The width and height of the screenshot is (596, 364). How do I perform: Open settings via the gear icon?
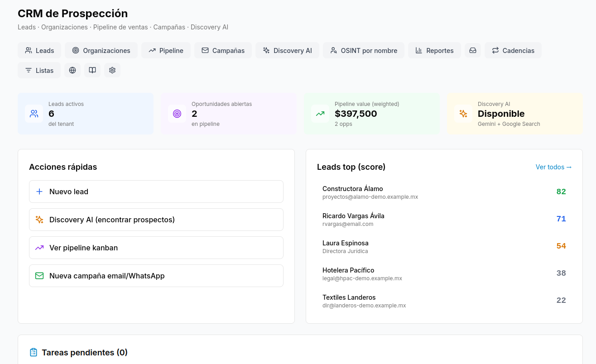click(112, 70)
